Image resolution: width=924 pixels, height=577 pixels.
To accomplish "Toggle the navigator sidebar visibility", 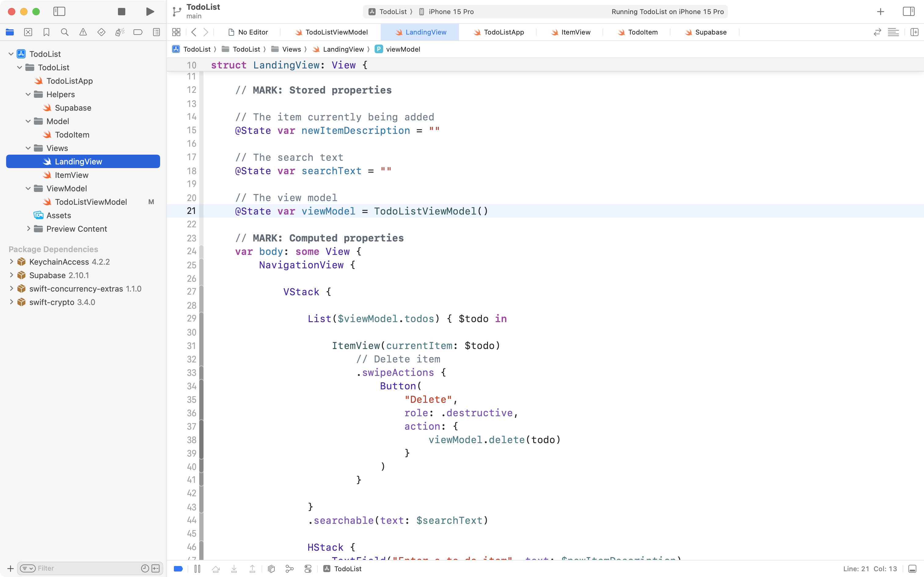I will [x=60, y=11].
